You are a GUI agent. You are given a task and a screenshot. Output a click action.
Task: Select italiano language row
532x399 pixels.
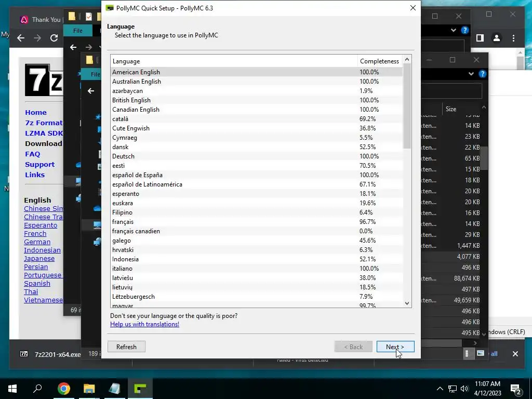tap(257, 269)
